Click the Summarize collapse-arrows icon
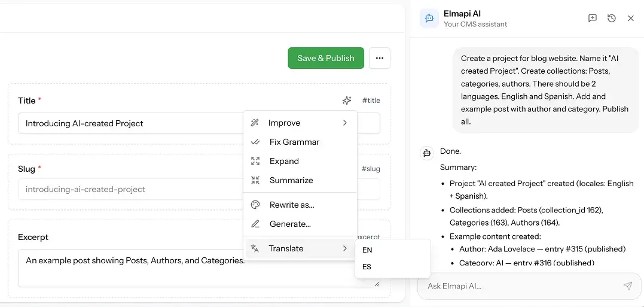The width and height of the screenshot is (644, 307). click(255, 180)
